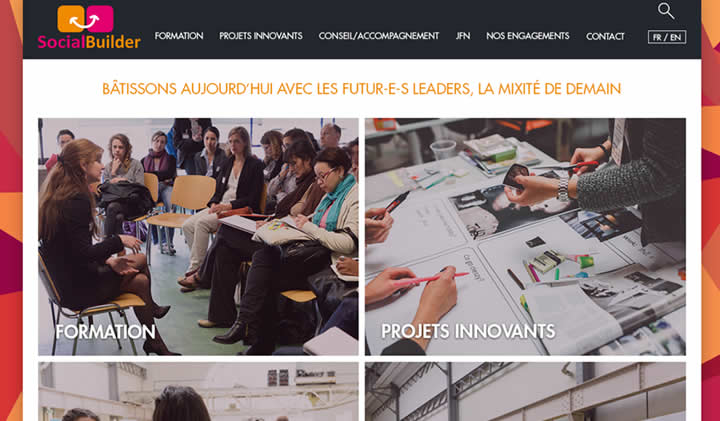Open the Projets Innovants image tile
The width and height of the screenshot is (720, 421).
click(525, 237)
